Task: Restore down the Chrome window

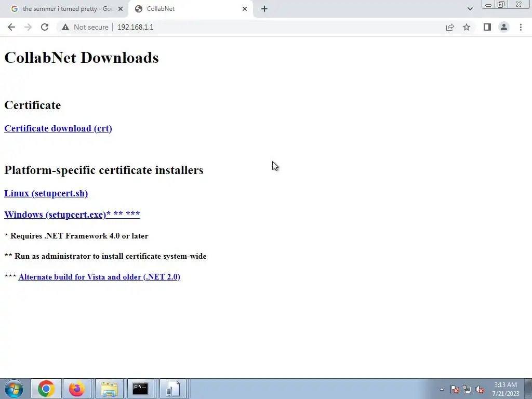Action: (x=501, y=5)
